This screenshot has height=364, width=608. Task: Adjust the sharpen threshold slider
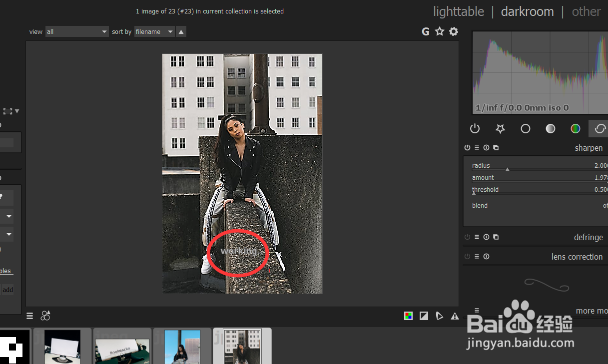coord(540,190)
